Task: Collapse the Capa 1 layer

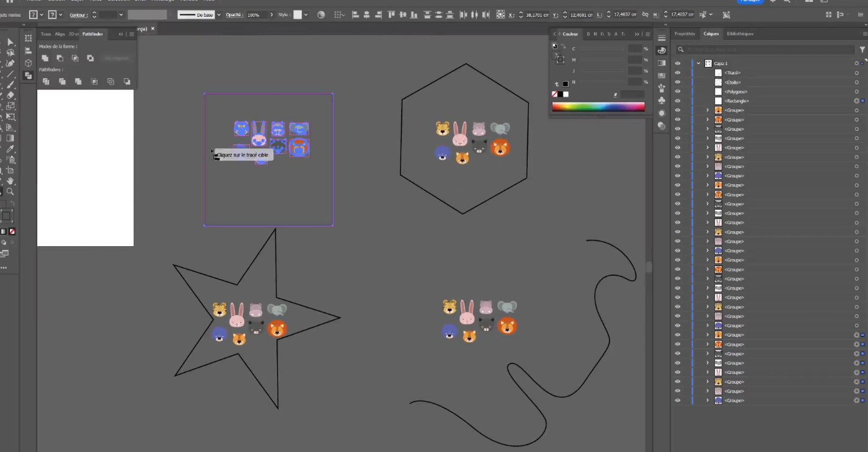Action: [698, 63]
